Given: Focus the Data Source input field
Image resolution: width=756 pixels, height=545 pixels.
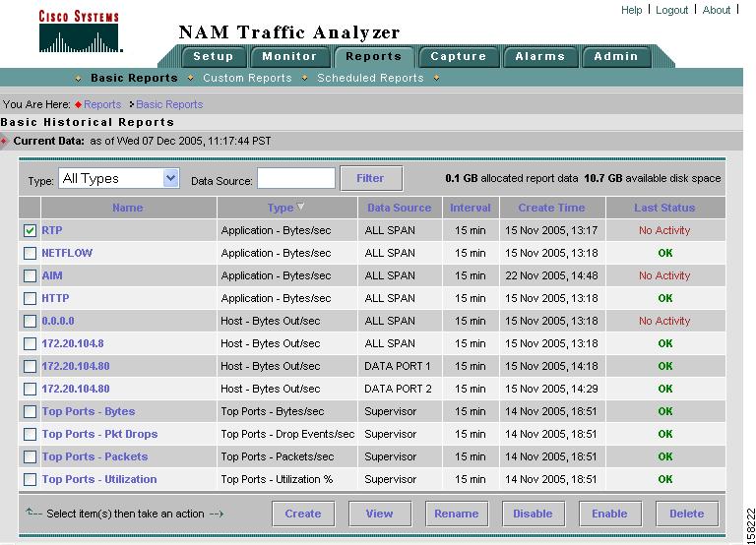Looking at the screenshot, I should point(296,178).
